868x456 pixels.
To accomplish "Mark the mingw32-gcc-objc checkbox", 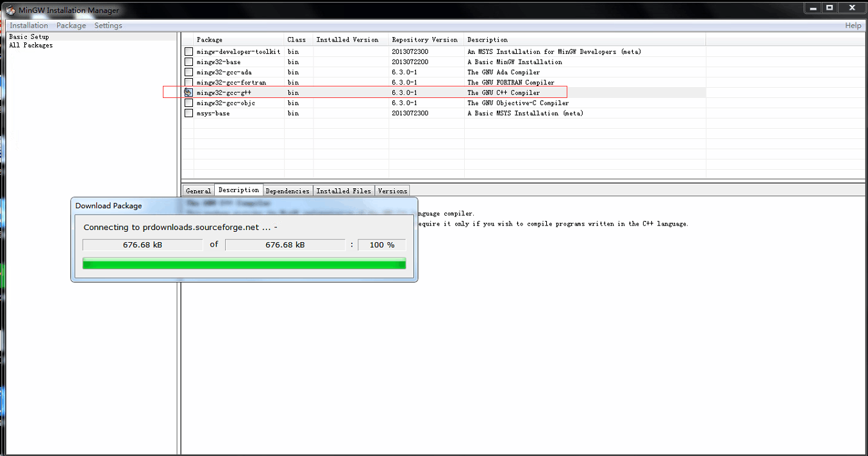I will [x=188, y=103].
